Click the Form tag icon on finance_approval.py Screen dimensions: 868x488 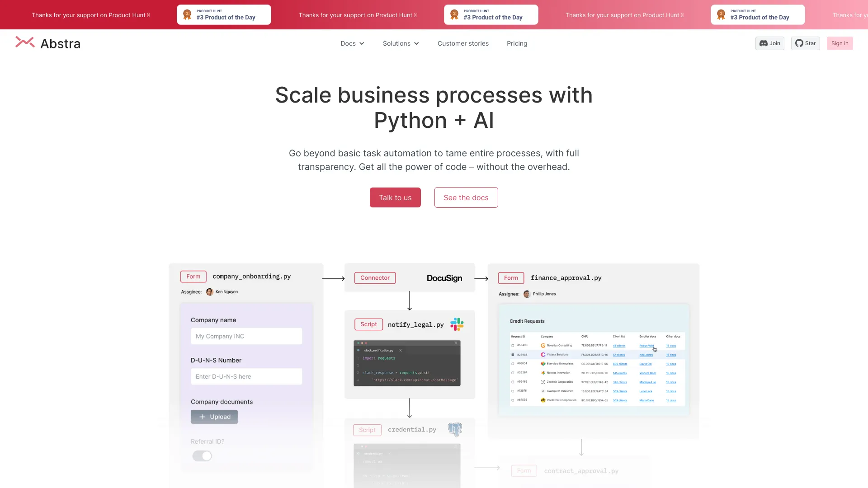coord(511,278)
